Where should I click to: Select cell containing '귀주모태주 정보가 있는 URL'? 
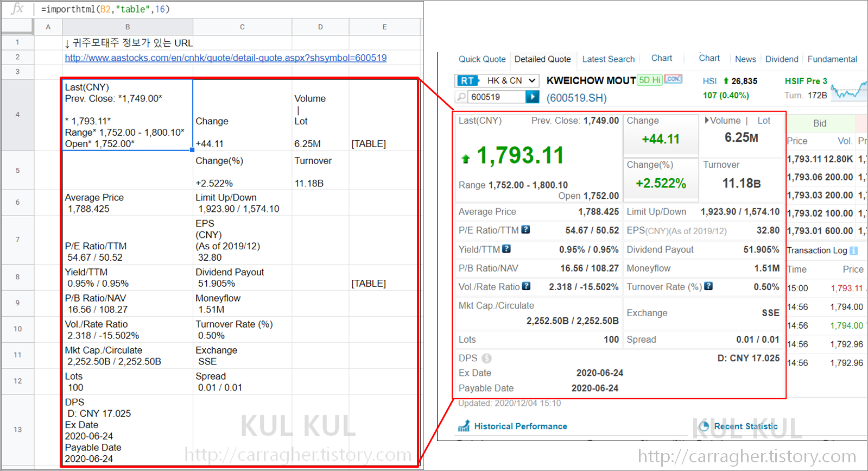click(x=128, y=42)
